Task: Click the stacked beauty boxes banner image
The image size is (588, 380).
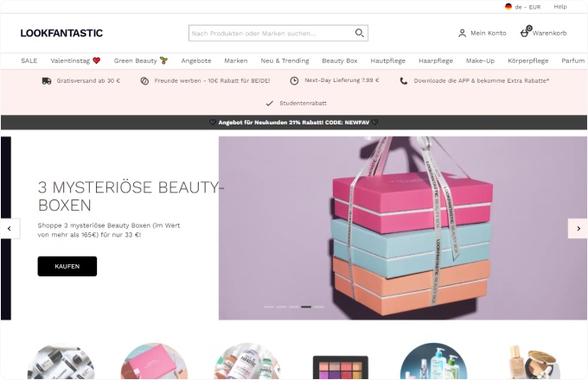Action: click(403, 228)
